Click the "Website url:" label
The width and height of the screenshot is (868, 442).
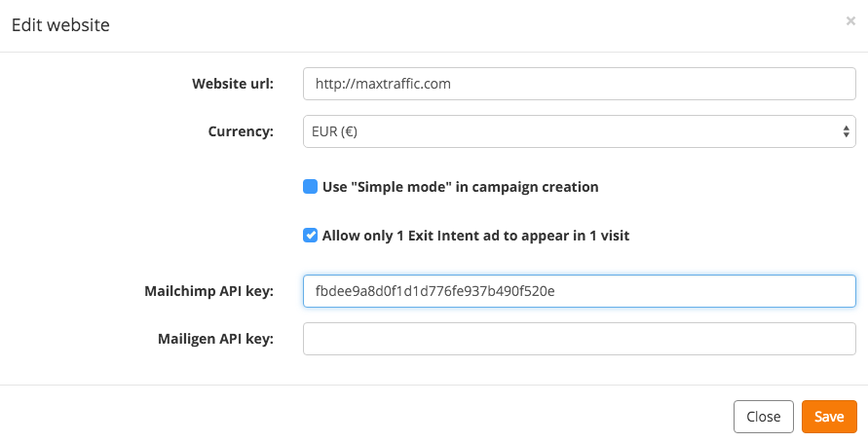click(x=233, y=84)
